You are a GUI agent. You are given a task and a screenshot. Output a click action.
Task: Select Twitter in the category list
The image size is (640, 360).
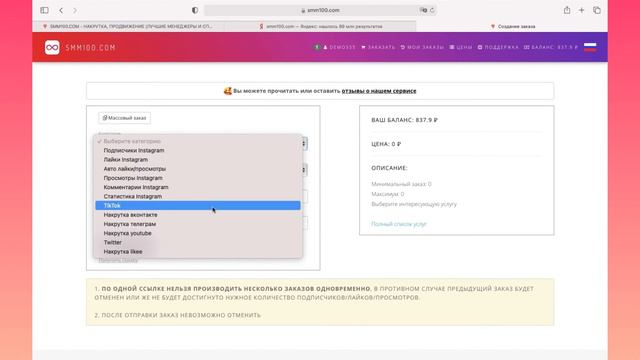click(x=198, y=242)
